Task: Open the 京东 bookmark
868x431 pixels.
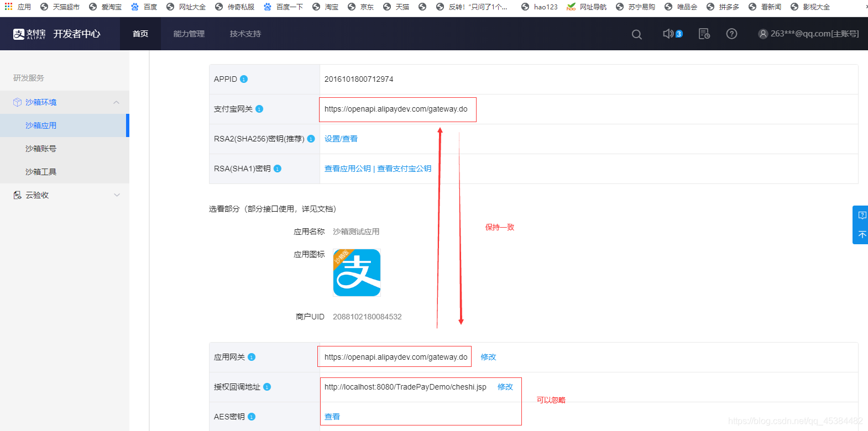Action: 360,7
